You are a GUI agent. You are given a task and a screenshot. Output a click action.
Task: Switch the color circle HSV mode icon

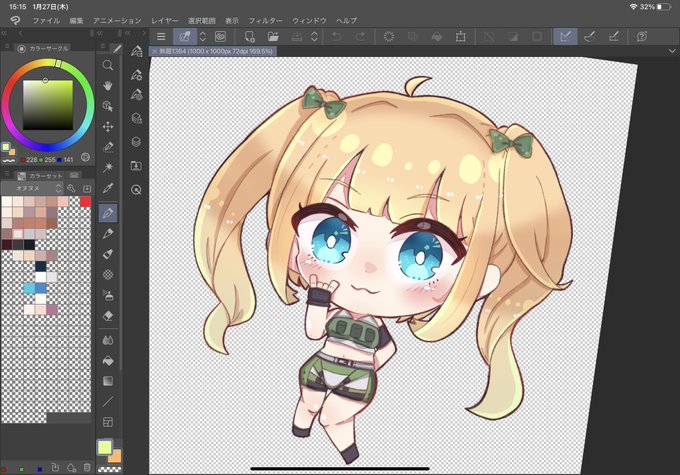(x=85, y=157)
